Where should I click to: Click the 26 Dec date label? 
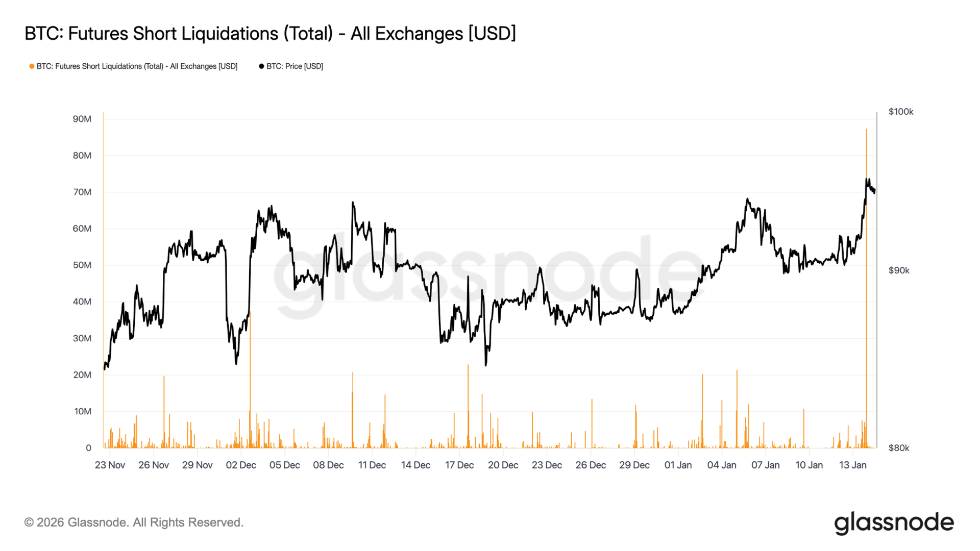coord(591,465)
